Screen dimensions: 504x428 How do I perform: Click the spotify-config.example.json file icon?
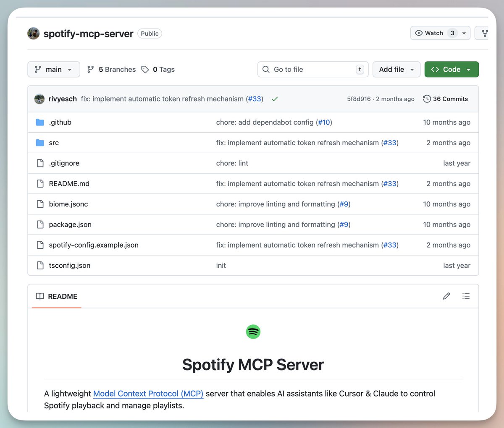[x=40, y=245]
